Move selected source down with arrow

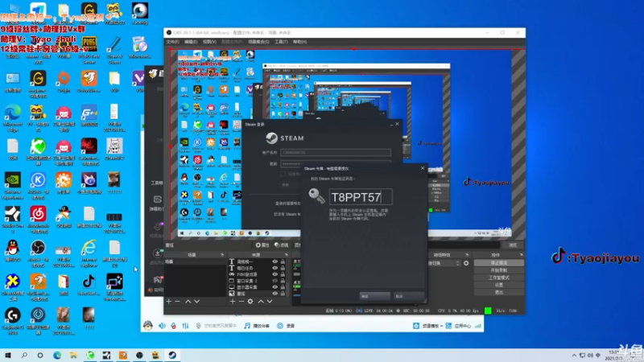[x=270, y=301]
